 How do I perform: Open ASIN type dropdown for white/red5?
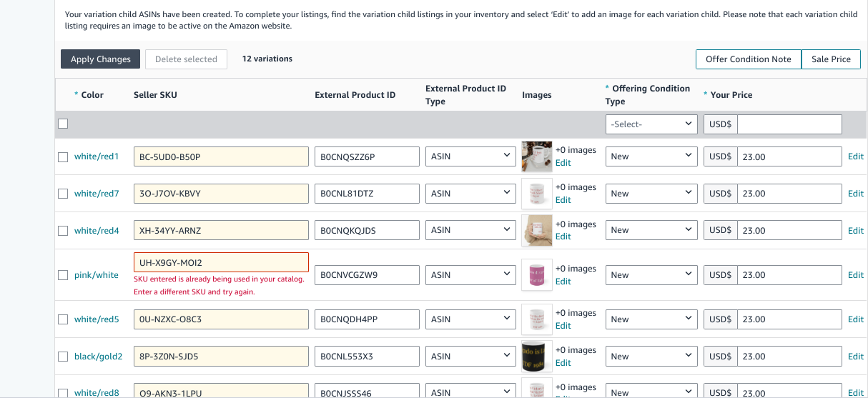[470, 319]
